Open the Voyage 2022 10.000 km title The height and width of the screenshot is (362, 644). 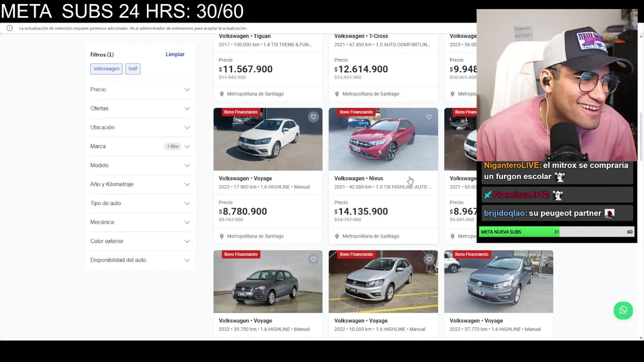click(361, 321)
